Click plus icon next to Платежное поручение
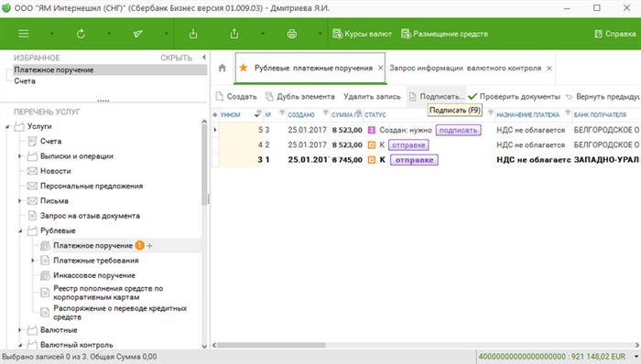The width and height of the screenshot is (641, 364). (149, 246)
